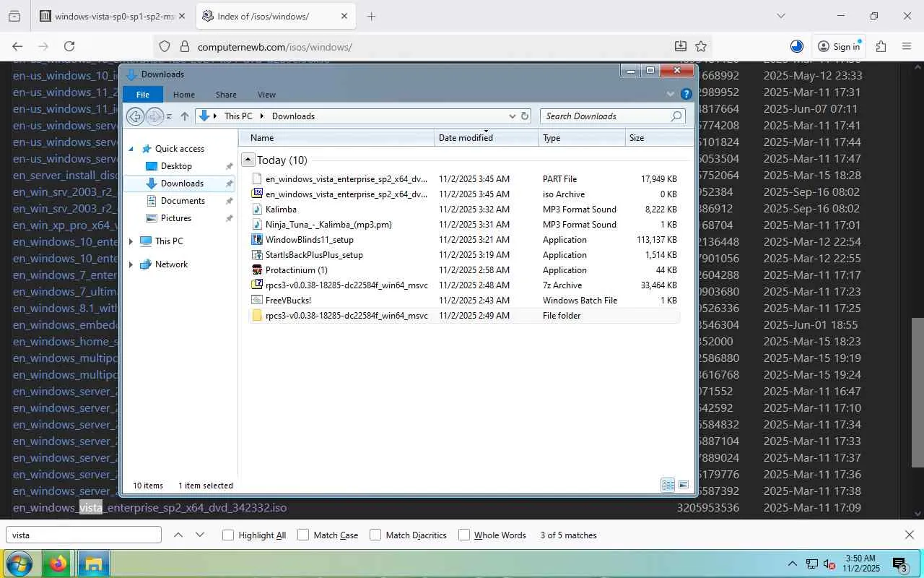
Task: Enable the Highlight All checkbox
Action: click(228, 535)
